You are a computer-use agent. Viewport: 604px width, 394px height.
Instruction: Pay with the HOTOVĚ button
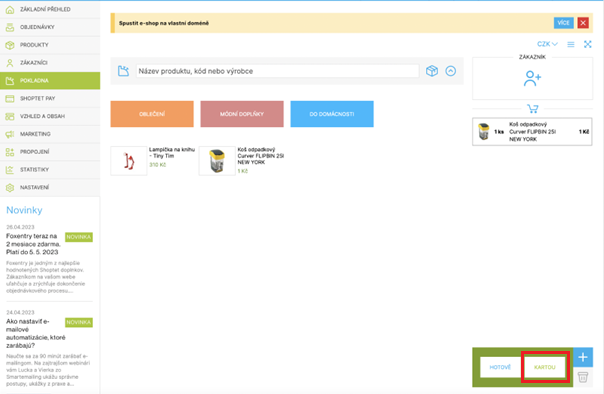coord(500,367)
